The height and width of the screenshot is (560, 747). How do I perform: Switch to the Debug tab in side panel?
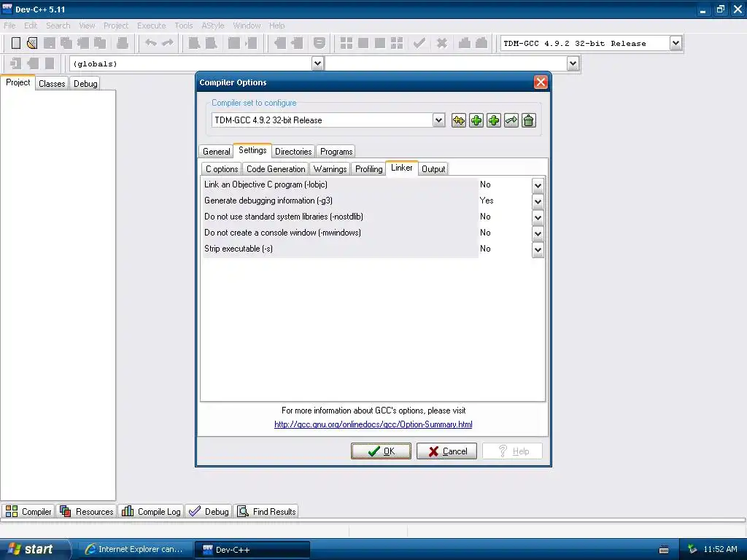(x=85, y=84)
